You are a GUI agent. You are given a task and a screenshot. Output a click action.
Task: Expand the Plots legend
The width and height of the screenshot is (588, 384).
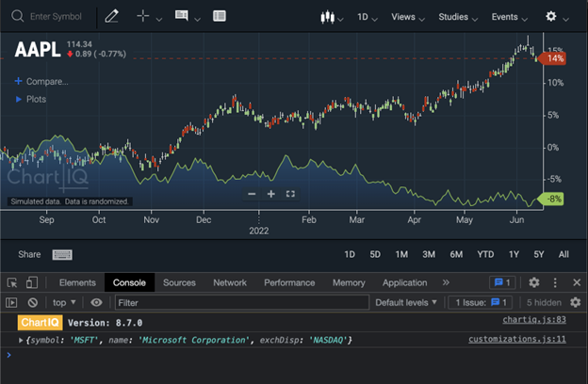click(30, 99)
